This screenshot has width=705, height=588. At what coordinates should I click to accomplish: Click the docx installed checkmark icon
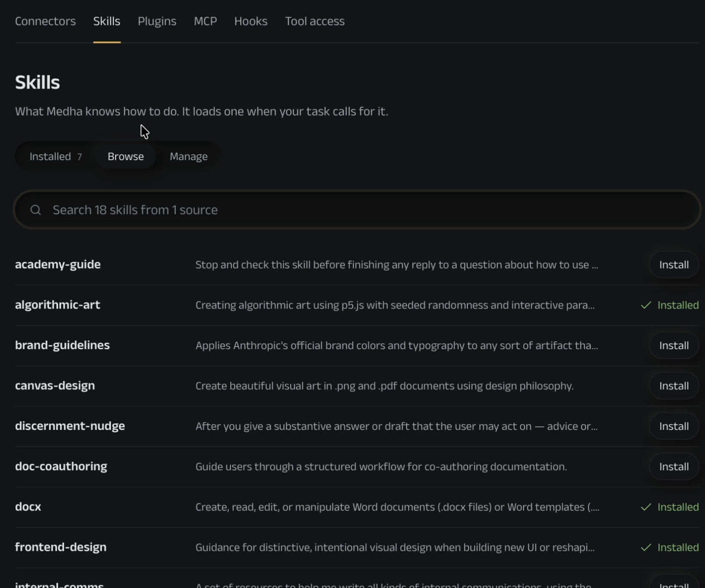tap(646, 507)
